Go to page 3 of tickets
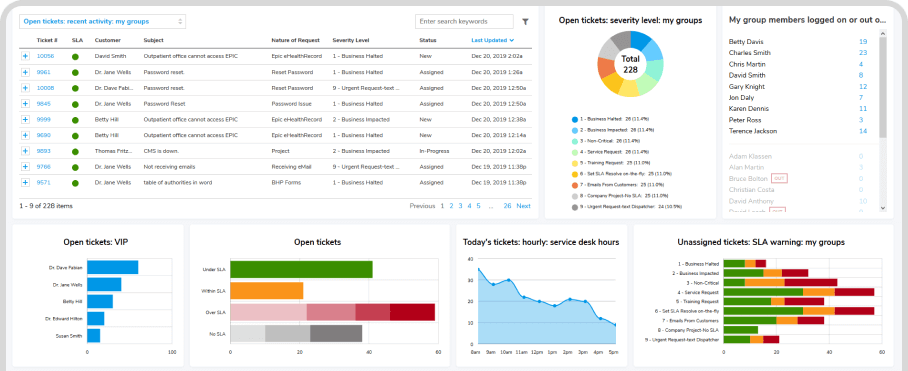 (460, 206)
